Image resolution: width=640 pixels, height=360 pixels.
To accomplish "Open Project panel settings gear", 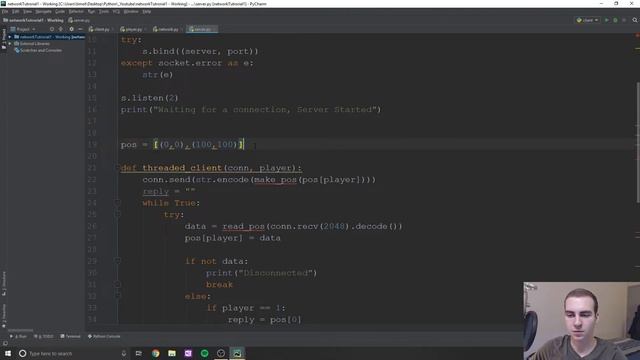I will point(71,29).
